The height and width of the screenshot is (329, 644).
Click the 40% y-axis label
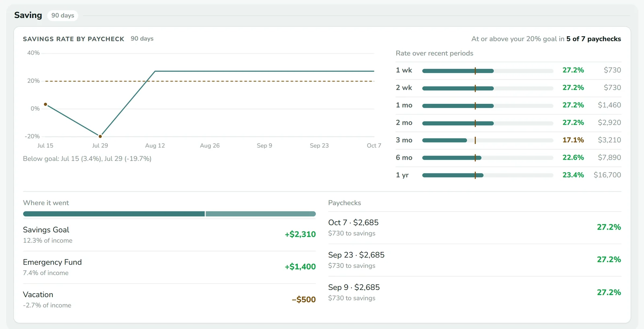(x=33, y=53)
